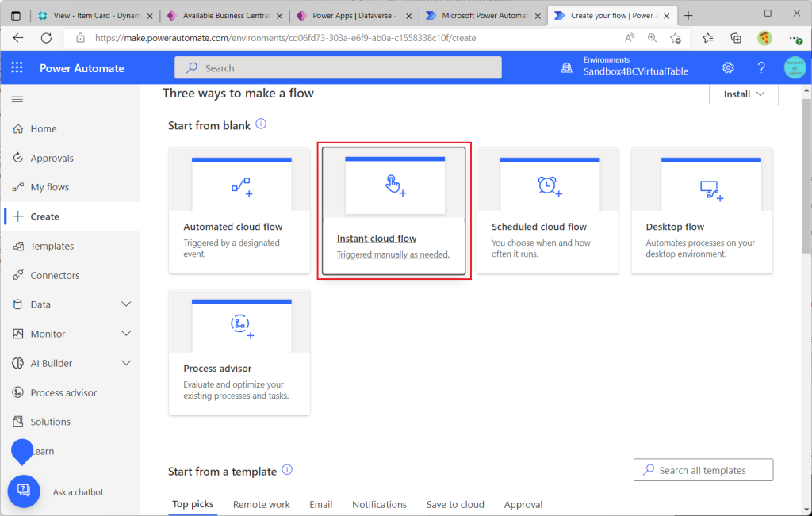
Task: Close the View - Item Card tab
Action: point(150,16)
